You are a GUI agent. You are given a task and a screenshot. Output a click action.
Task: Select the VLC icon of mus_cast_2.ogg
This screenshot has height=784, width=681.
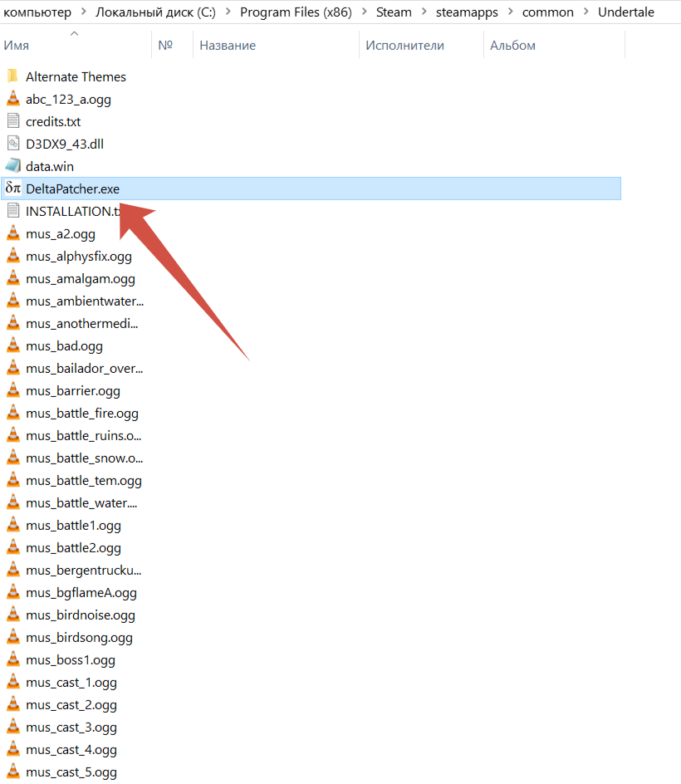click(x=13, y=704)
